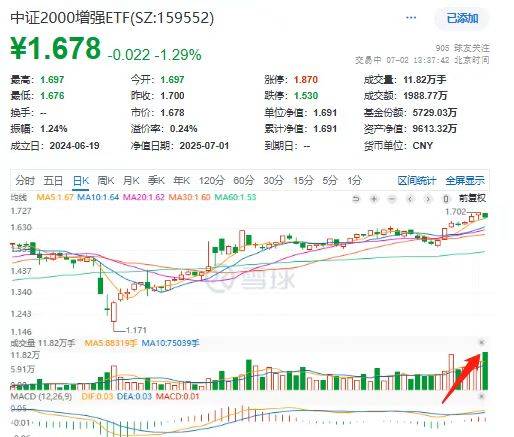Screen dimensions: 514x437
Task: Open 区间统计 range statistics link
Action: pyautogui.click(x=417, y=181)
